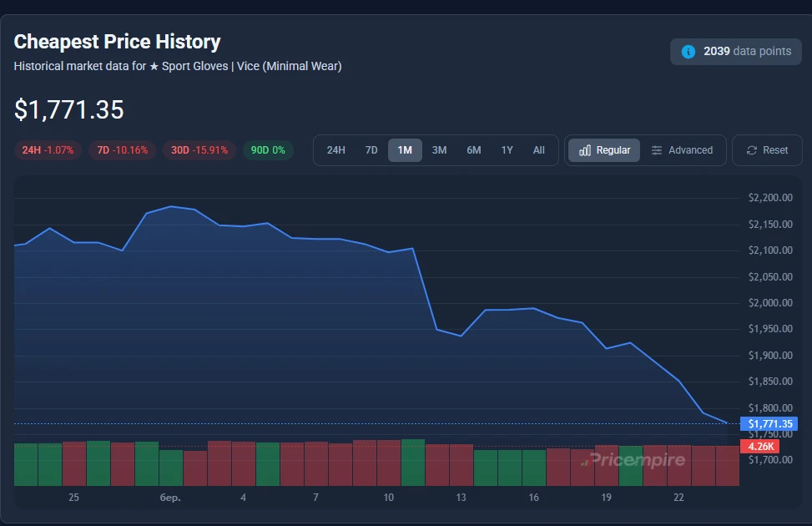Click the 30D -15.91% change badge
Screen dimensions: 812x526
[x=199, y=150]
